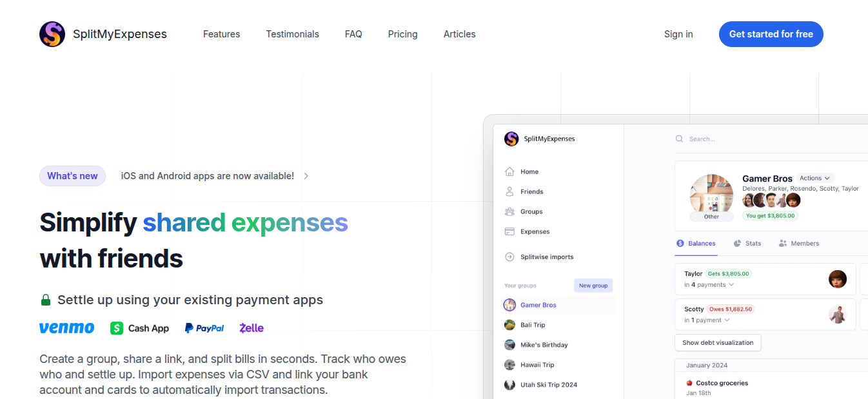Open the iOS and Android apps announcement

point(207,176)
